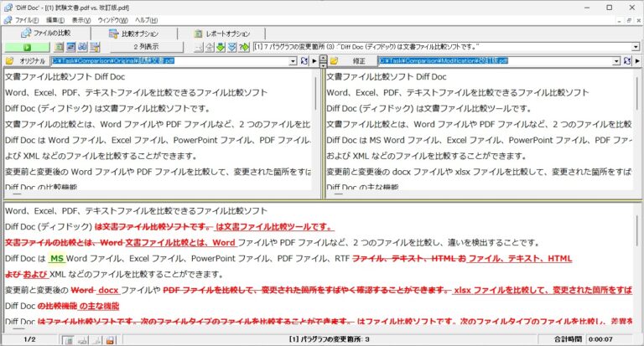
Task: Click the refresh icon next to the modified file path
Action: click(x=626, y=61)
